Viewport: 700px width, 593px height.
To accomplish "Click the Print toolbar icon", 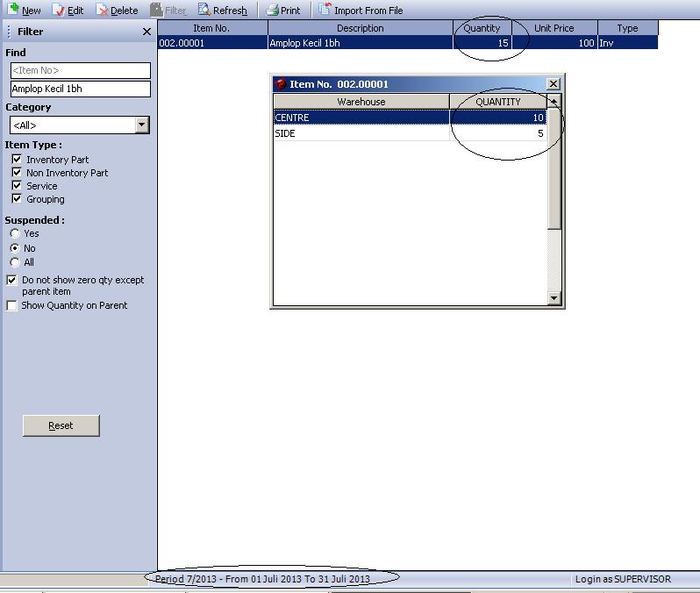I will pos(272,10).
